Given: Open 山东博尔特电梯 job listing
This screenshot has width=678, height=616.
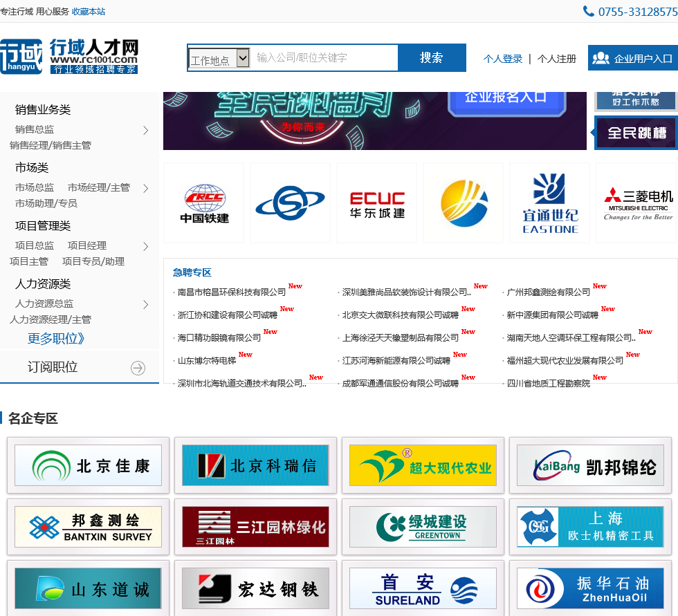Looking at the screenshot, I should pyautogui.click(x=207, y=361).
